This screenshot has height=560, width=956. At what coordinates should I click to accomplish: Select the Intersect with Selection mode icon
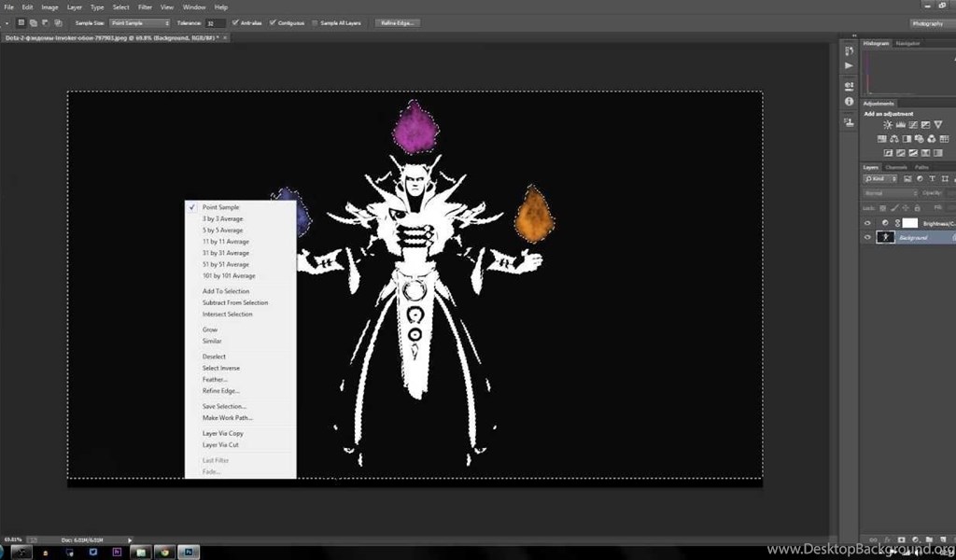58,23
